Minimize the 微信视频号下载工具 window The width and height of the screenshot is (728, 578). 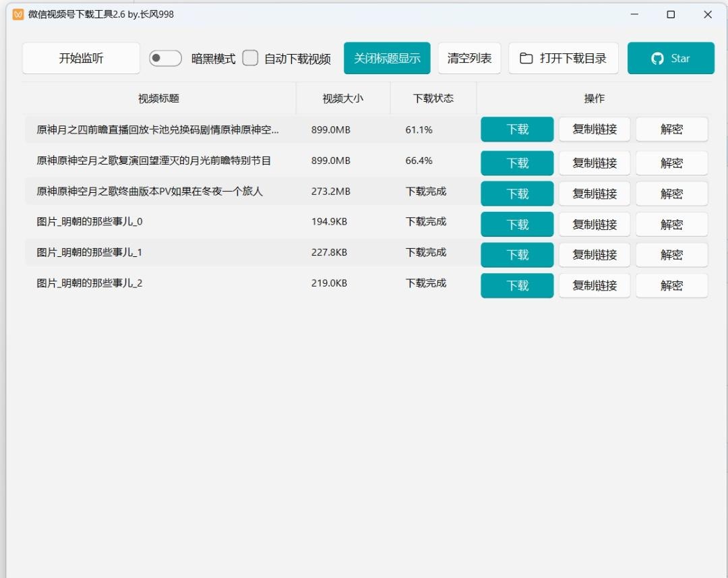(x=634, y=14)
